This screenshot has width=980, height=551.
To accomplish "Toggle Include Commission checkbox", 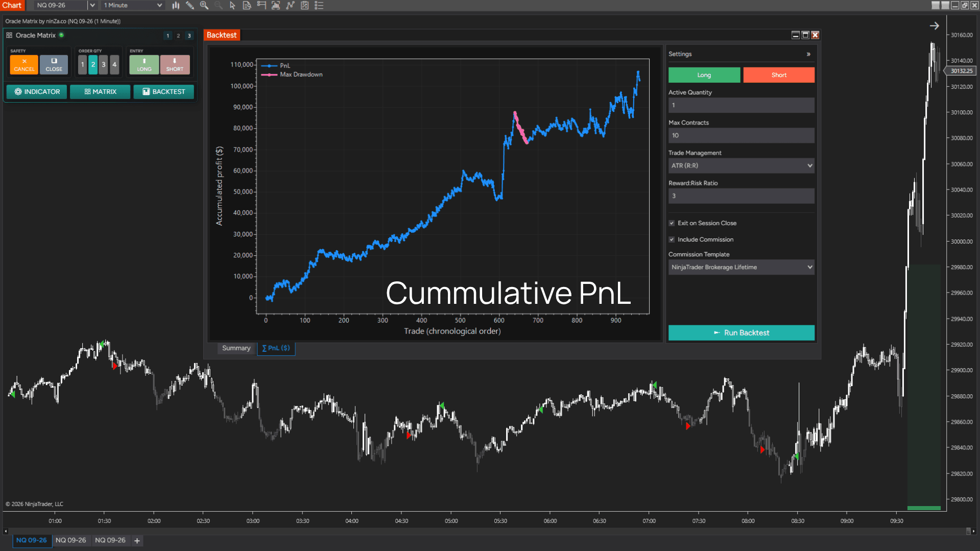I will tap(672, 239).
